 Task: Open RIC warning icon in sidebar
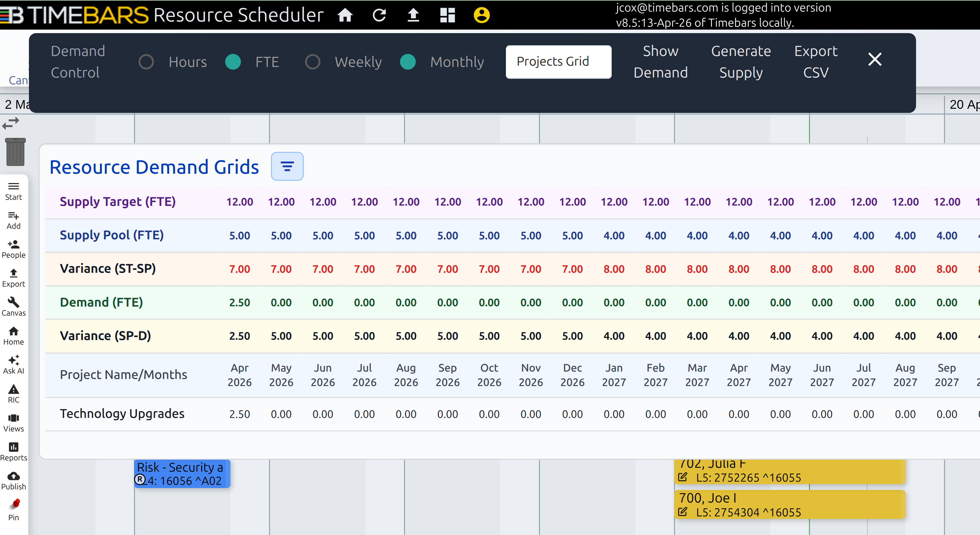(13, 394)
